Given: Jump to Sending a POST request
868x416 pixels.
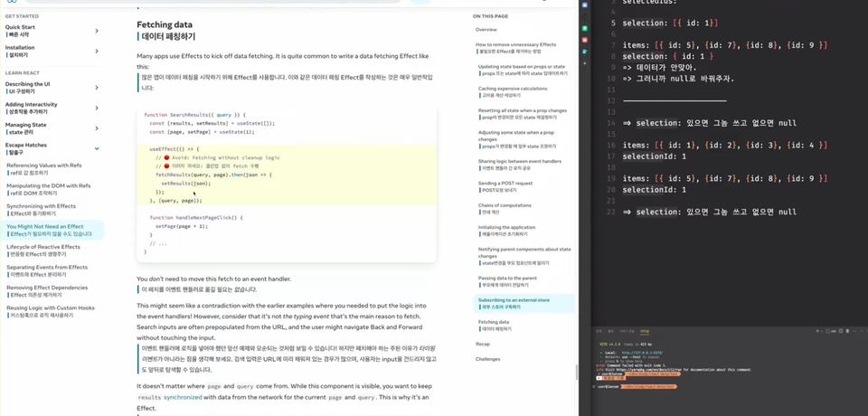Looking at the screenshot, I should [x=505, y=186].
